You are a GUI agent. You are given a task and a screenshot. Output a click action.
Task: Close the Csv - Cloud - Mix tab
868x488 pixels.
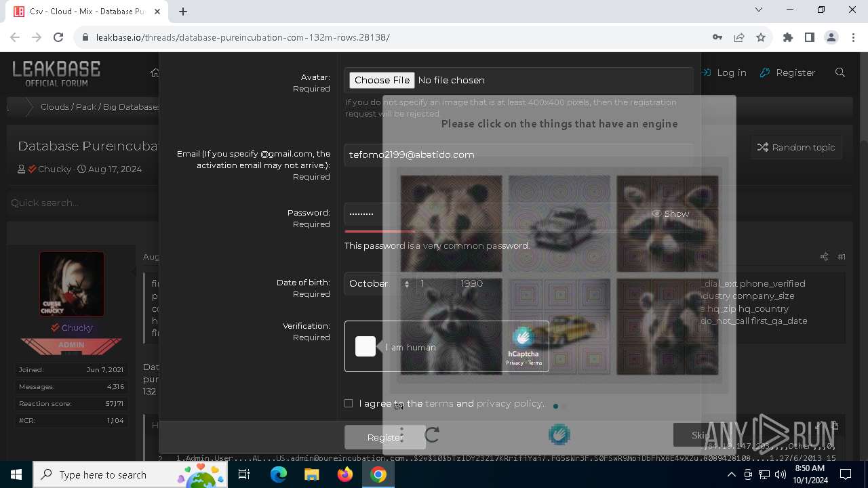[157, 12]
